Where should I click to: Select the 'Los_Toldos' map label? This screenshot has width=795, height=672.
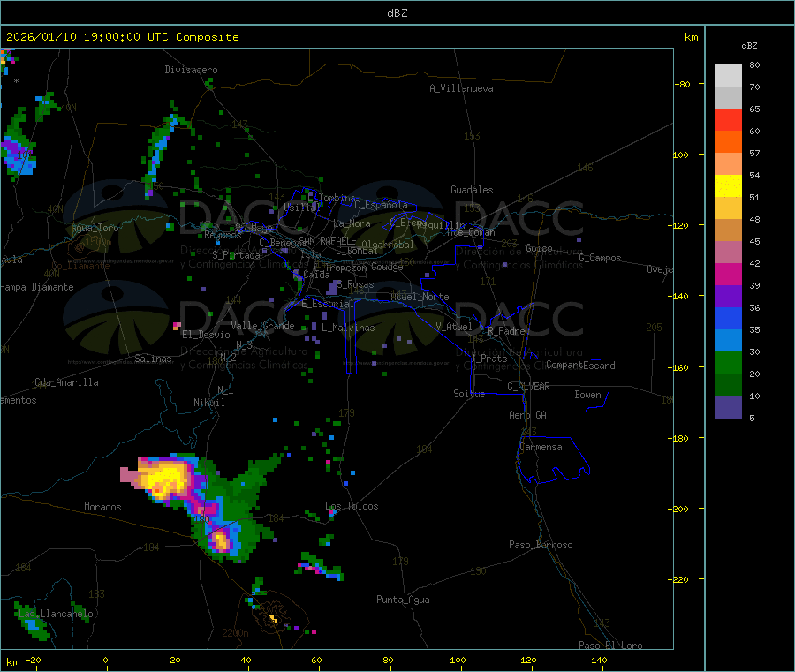coord(352,506)
